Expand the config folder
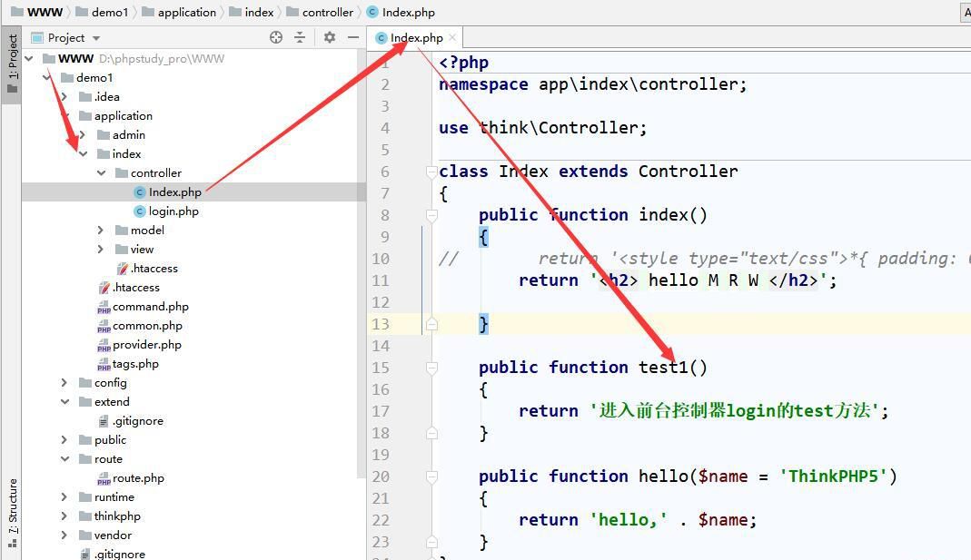Viewport: 971px width, 560px height. point(64,383)
